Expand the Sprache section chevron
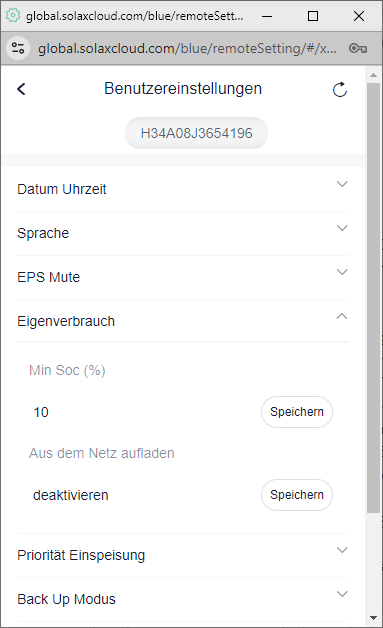Image resolution: width=383 pixels, height=628 pixels. (342, 228)
